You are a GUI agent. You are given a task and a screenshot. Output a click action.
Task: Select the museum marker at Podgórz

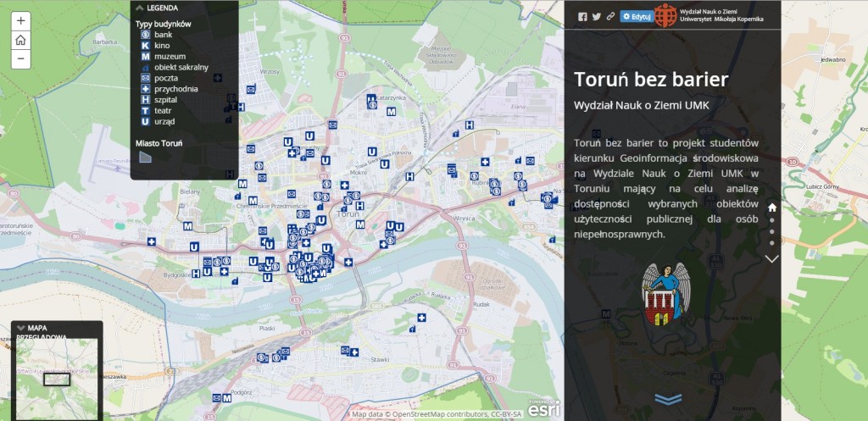[x=226, y=398]
